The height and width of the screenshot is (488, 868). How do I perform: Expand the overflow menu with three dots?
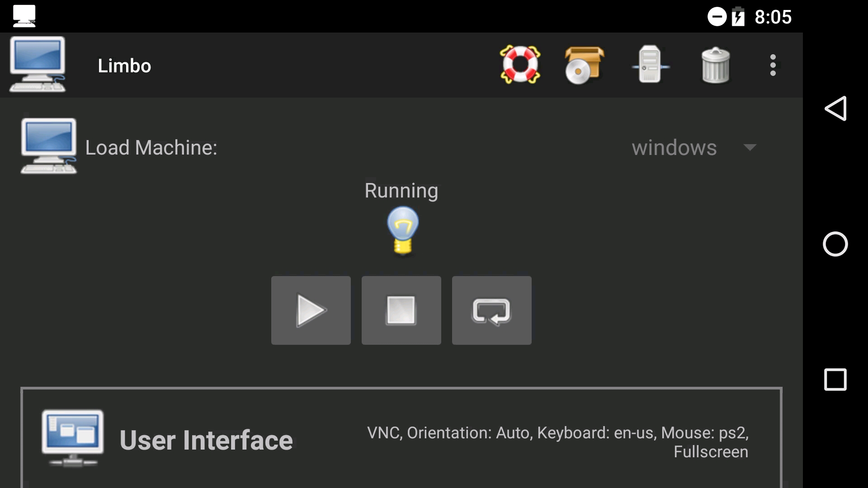pos(773,65)
